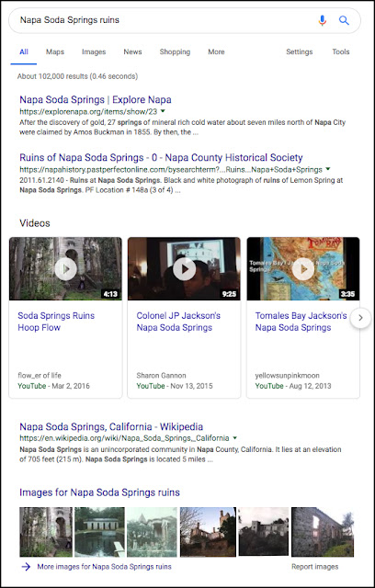Play the Soda Springs Ruins Hoop Flow video
The height and width of the screenshot is (588, 375).
tap(65, 268)
